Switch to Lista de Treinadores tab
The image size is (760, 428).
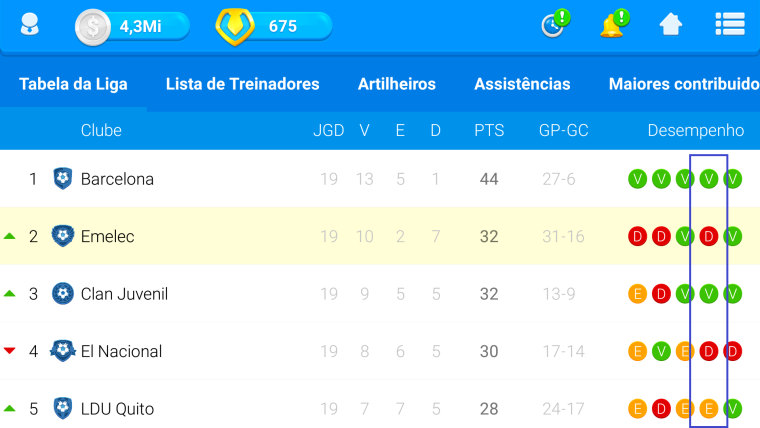click(242, 84)
